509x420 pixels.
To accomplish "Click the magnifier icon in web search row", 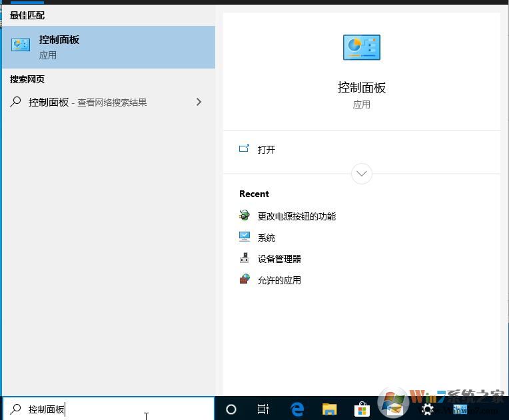I will (x=15, y=102).
